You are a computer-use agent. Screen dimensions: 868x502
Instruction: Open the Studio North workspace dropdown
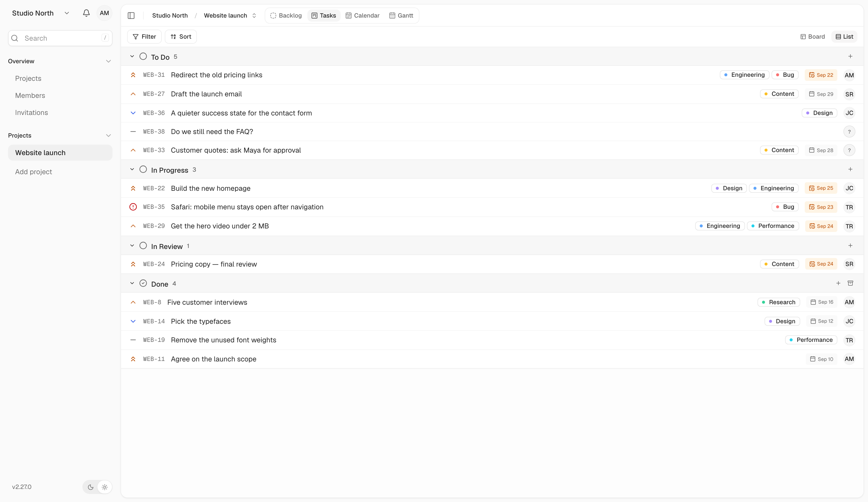tap(41, 13)
